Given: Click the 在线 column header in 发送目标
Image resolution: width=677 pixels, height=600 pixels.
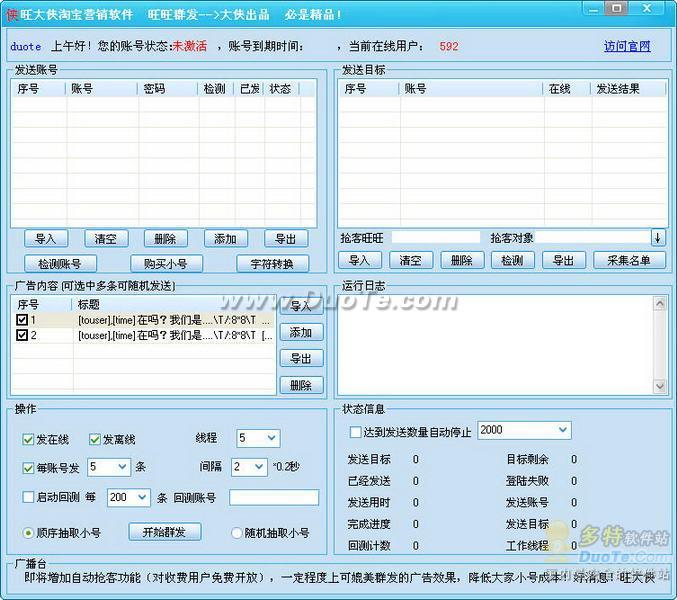Looking at the screenshot, I should click(566, 89).
